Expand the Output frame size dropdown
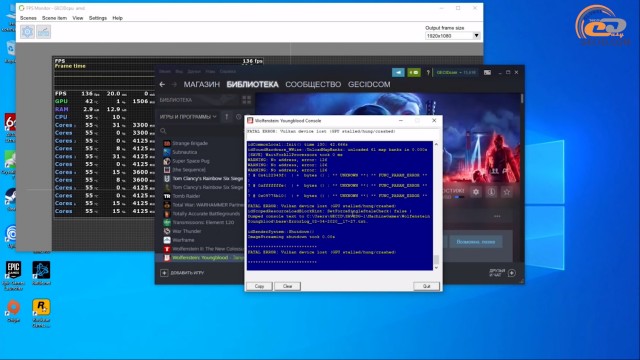This screenshot has height=360, width=640. pos(476,36)
